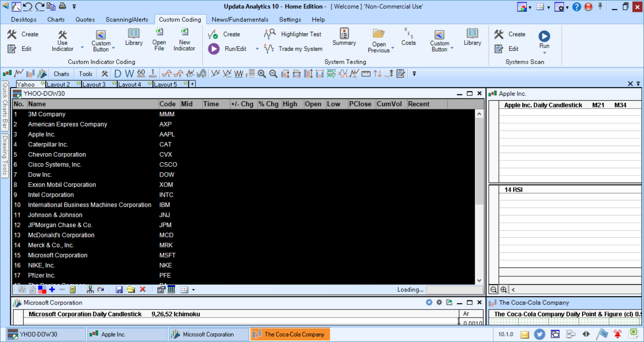The height and width of the screenshot is (342, 644).
Task: Click the wrench tools icon in chart toolbar
Action: [105, 74]
